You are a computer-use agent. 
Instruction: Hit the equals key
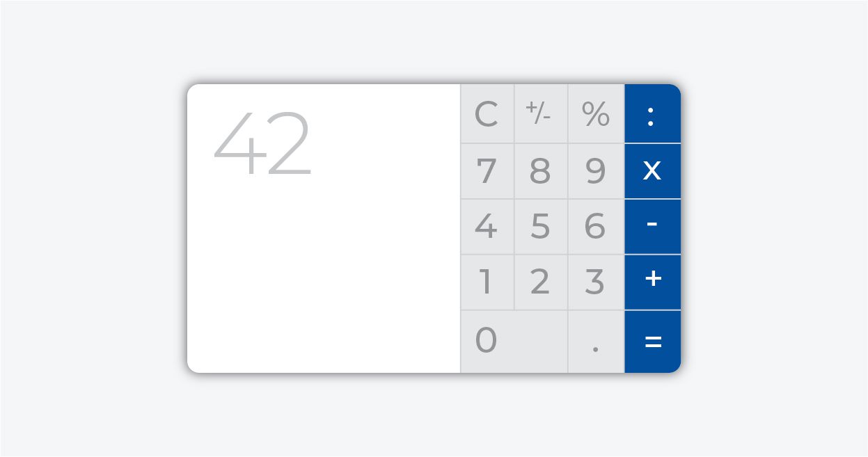652,342
